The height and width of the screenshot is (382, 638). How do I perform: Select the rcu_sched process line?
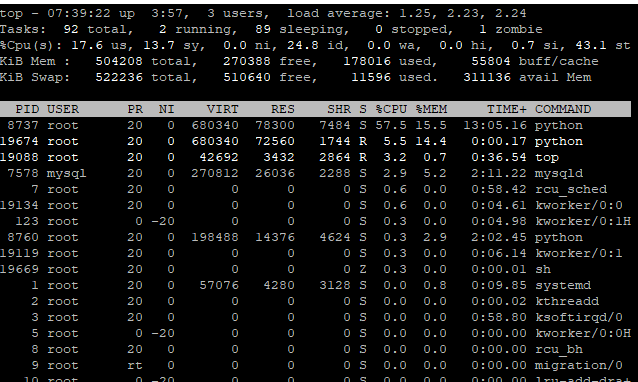coord(315,189)
